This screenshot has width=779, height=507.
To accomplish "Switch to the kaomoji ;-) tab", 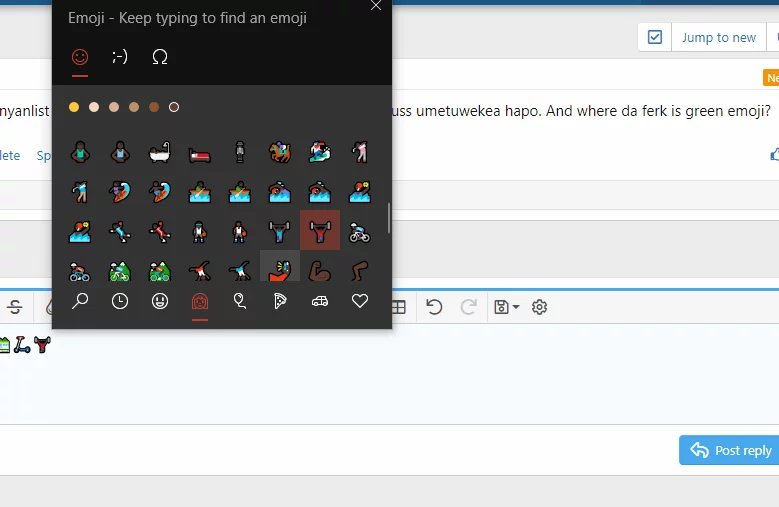I will (x=120, y=57).
